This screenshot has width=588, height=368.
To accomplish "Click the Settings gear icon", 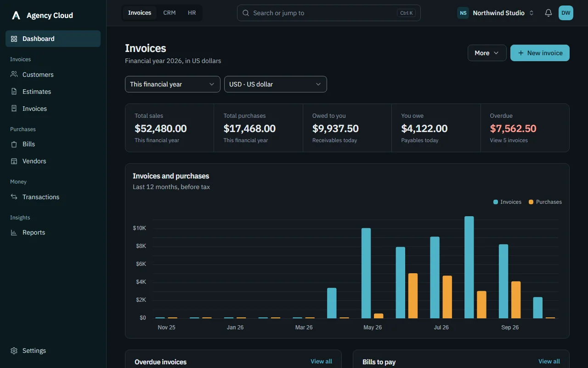I will point(14,351).
